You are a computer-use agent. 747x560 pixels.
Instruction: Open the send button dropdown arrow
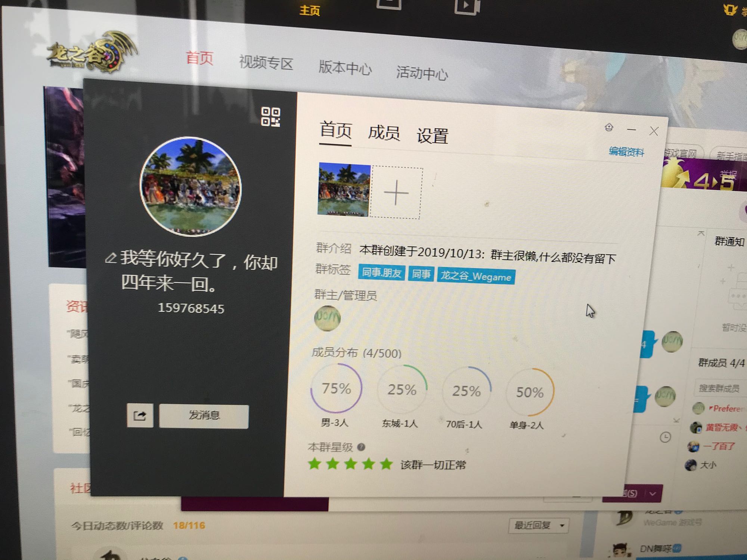pos(653,494)
